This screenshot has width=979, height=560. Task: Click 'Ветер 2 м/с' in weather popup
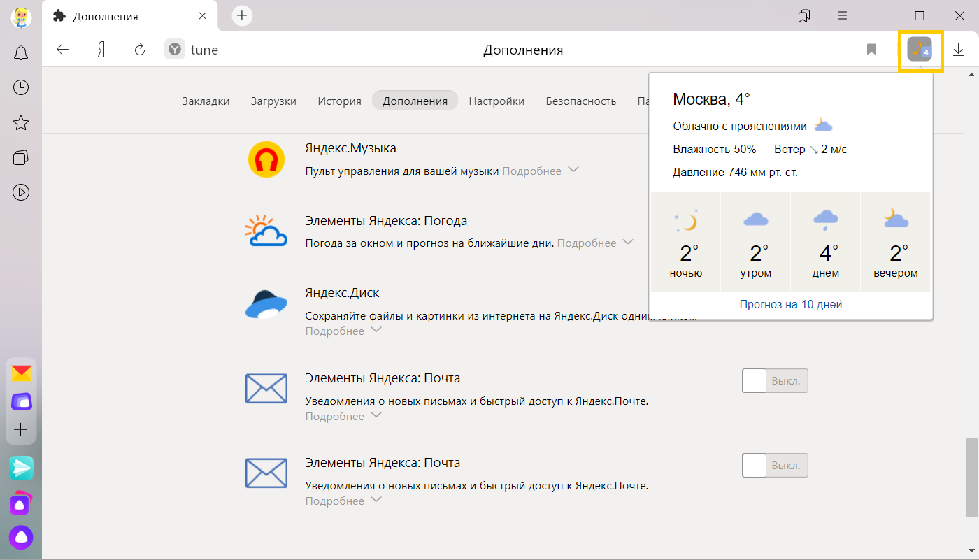point(810,149)
